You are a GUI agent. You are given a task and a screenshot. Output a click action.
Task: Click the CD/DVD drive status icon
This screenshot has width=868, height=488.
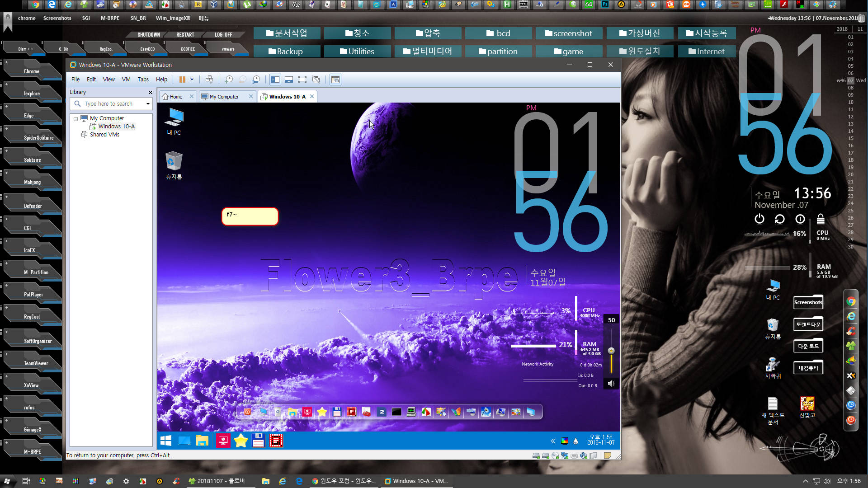coord(555,455)
